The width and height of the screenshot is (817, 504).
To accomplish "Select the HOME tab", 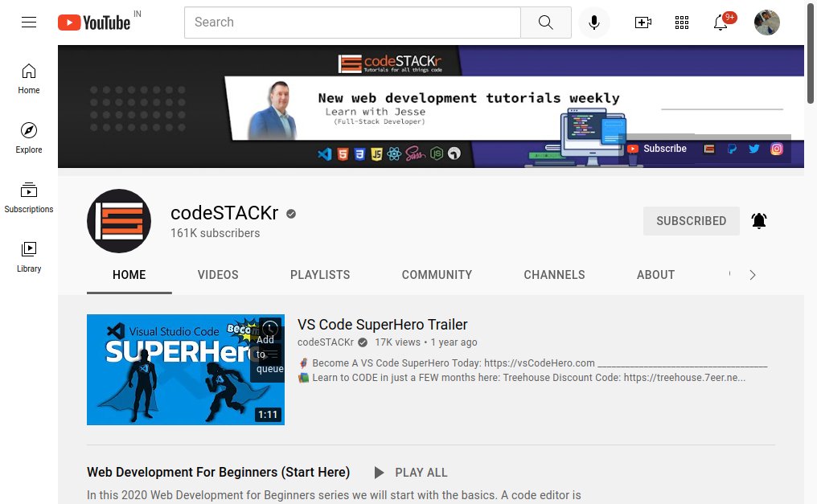I will tap(129, 275).
